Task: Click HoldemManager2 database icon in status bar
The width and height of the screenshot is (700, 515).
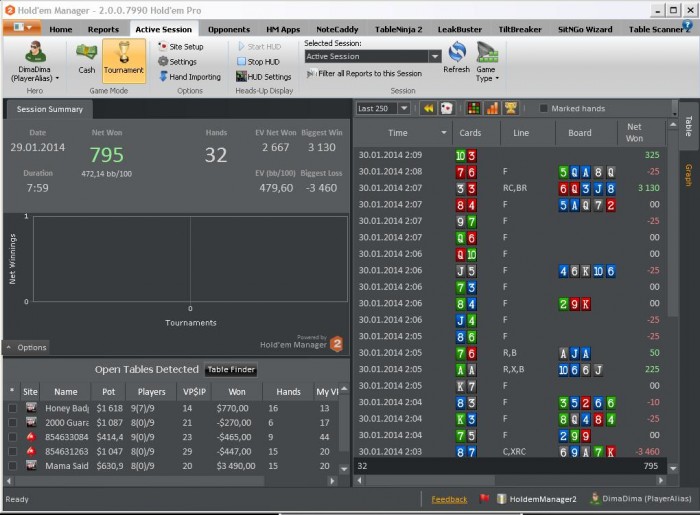Action: click(501, 498)
